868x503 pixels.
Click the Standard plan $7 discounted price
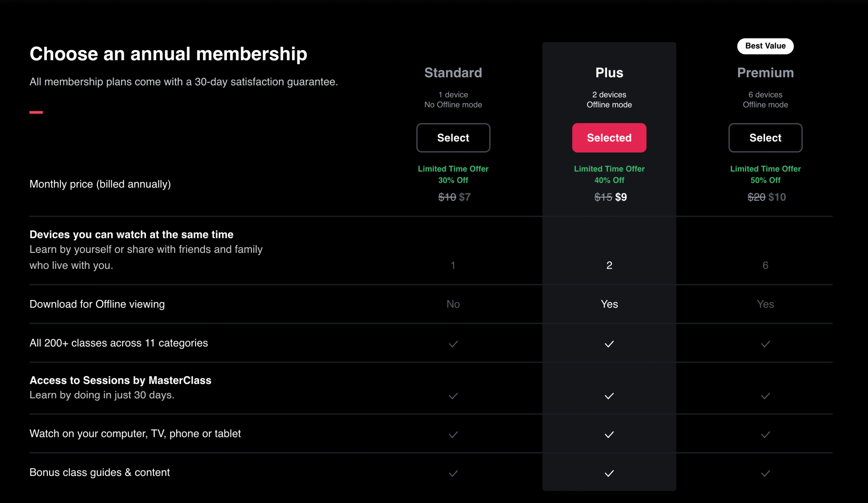[x=465, y=197]
